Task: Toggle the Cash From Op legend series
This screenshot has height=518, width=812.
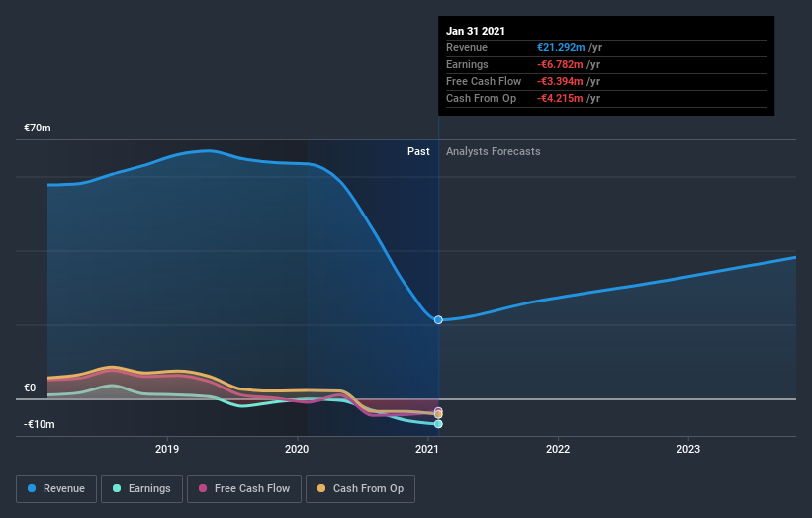Action: 360,489
